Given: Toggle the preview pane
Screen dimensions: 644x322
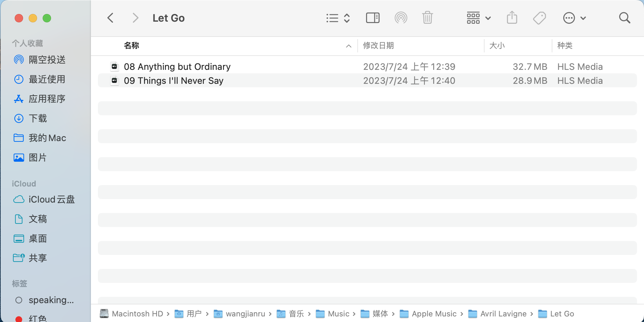Looking at the screenshot, I should pos(373,18).
